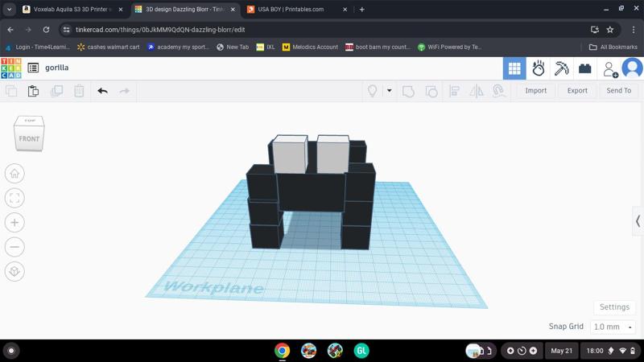
Task: Select the left white cube shape
Action: pos(290,154)
